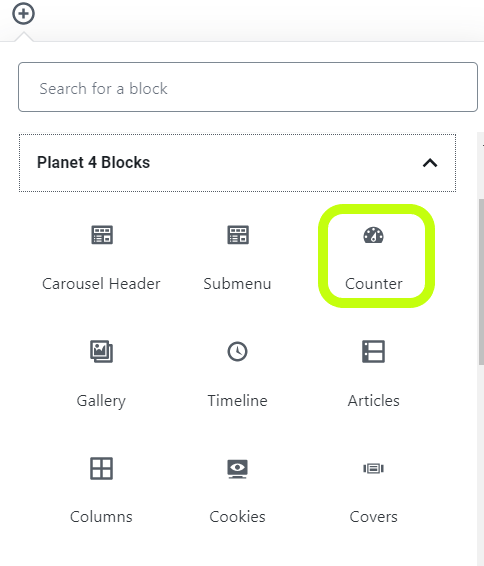Click the Counter label text
The height and width of the screenshot is (566, 484).
[374, 284]
